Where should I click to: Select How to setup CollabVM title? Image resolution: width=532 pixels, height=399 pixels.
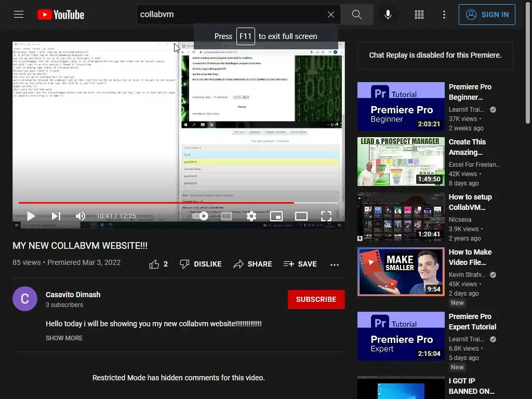(x=470, y=202)
